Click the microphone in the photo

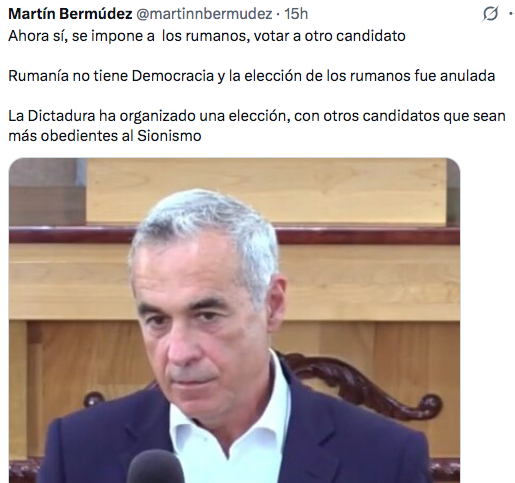pos(155,467)
